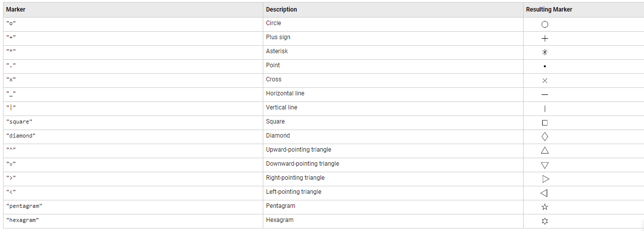Click the Description column header

point(281,10)
